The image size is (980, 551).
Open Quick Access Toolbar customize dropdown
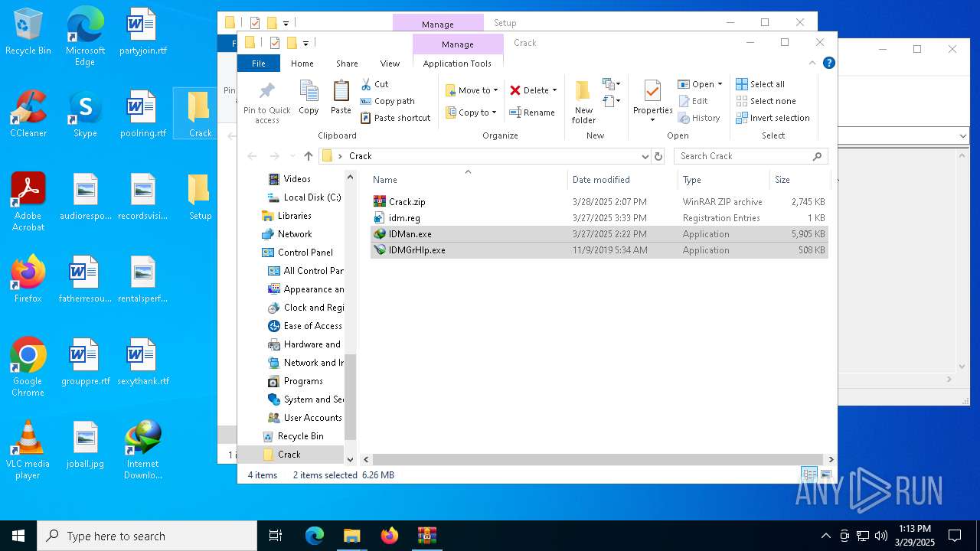coord(305,44)
